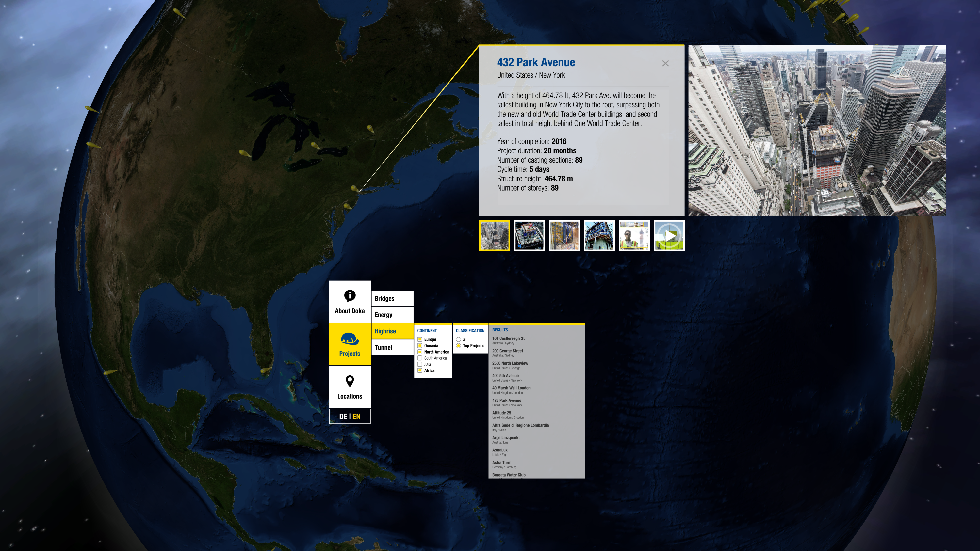Select the Highrise project category
This screenshot has width=980, height=551.
pos(392,331)
